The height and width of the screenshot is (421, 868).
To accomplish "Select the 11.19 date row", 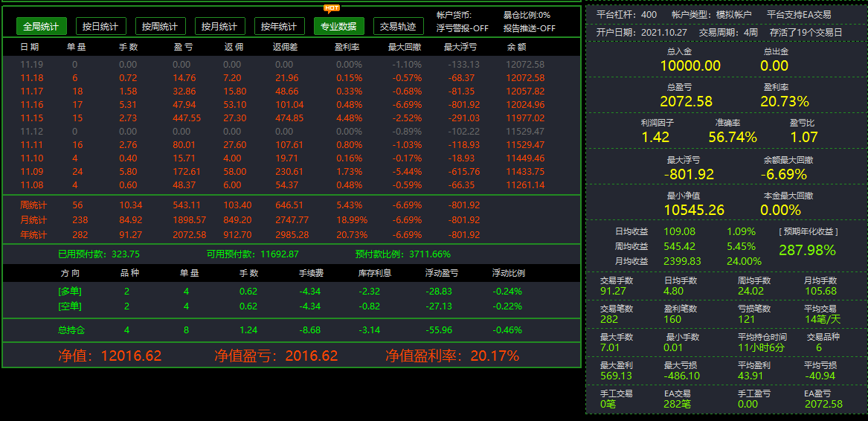I will [x=291, y=64].
